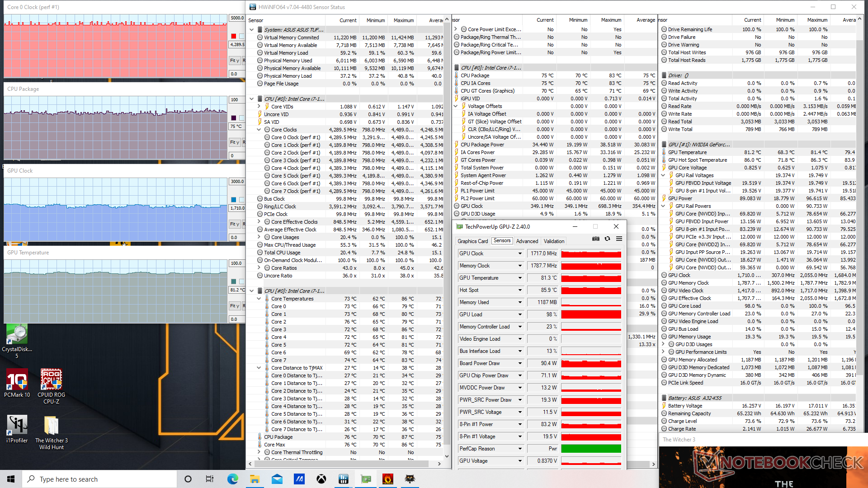Expand the Core Effective Clocks node
The width and height of the screenshot is (868, 488).
[259, 222]
